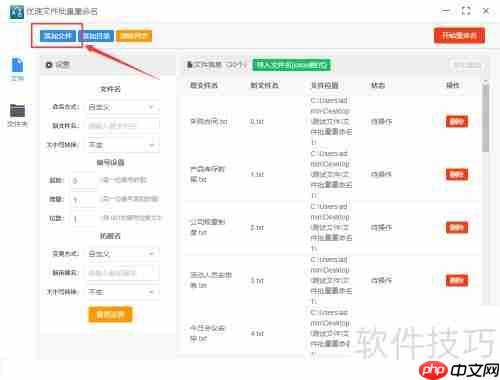Click the new filename column header

264,86
